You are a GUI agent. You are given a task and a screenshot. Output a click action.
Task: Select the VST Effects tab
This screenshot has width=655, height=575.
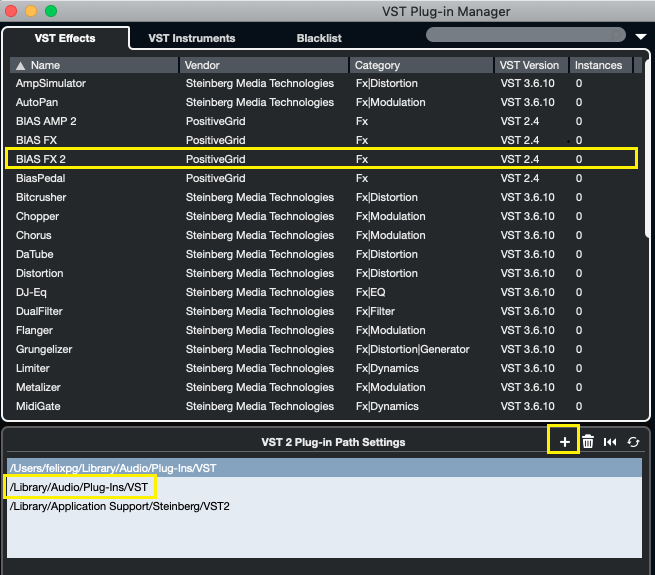(x=65, y=38)
